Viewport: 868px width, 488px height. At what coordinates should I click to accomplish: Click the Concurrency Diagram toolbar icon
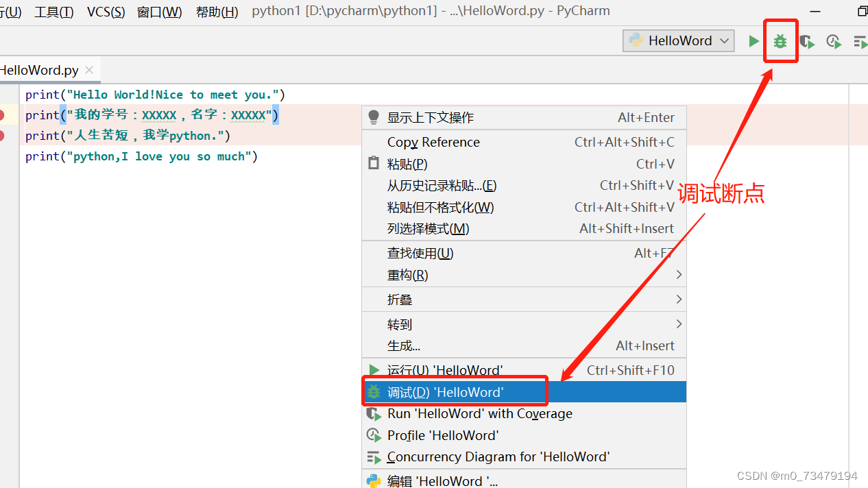coord(860,42)
